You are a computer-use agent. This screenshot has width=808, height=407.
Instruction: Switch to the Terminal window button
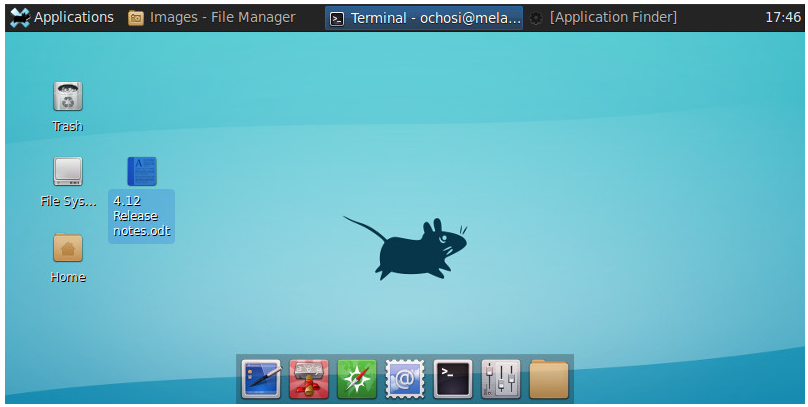coord(424,18)
